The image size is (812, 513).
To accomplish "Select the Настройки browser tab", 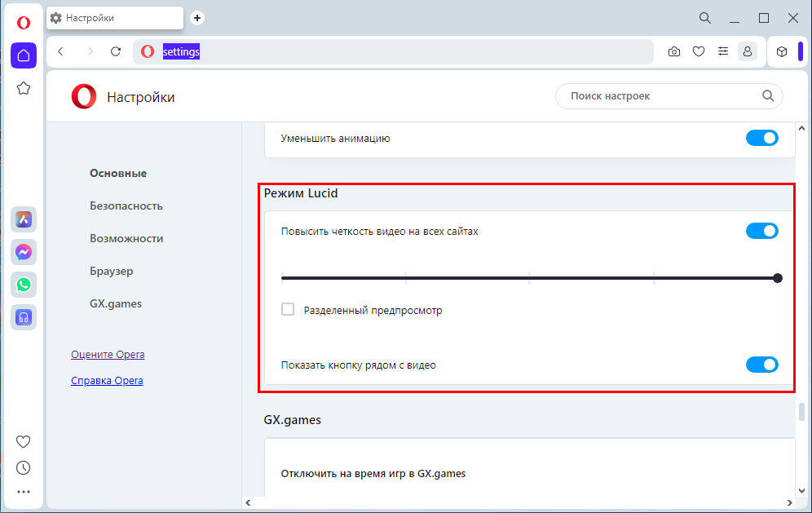I will (x=115, y=18).
